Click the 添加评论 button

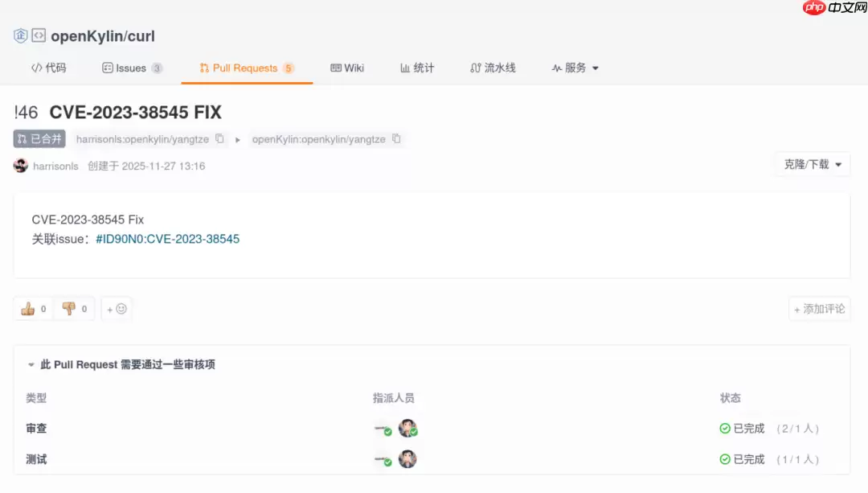(x=819, y=309)
